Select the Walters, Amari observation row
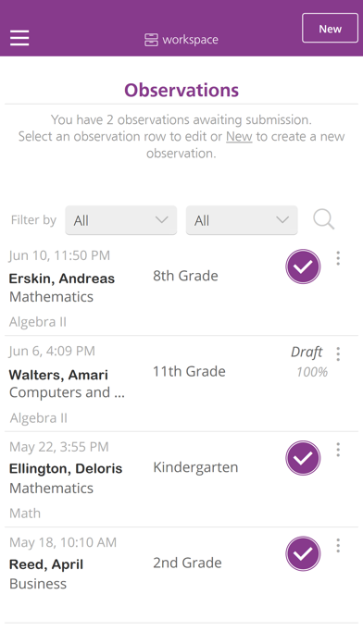This screenshot has width=363, height=644. tap(181, 384)
